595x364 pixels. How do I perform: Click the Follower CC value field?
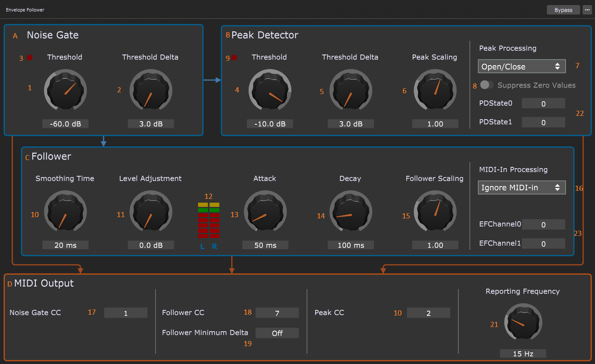(277, 313)
